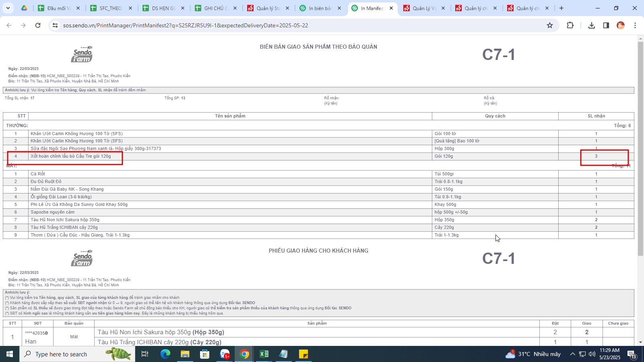Launch Microsoft Edge from the taskbar
This screenshot has height=362, width=644.
[165, 354]
